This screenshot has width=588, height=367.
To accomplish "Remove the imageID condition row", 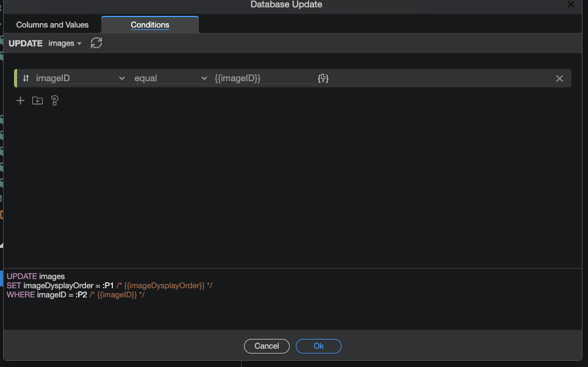I will [x=559, y=78].
